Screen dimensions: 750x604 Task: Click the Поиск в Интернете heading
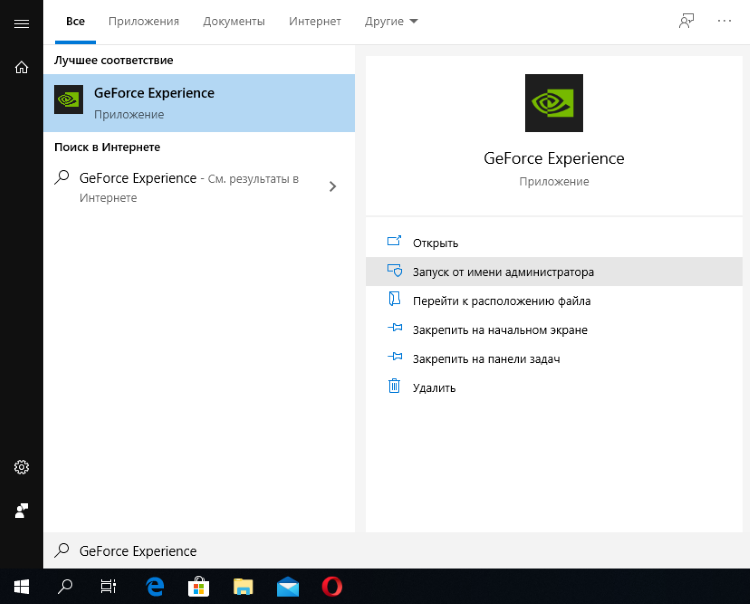tap(107, 147)
